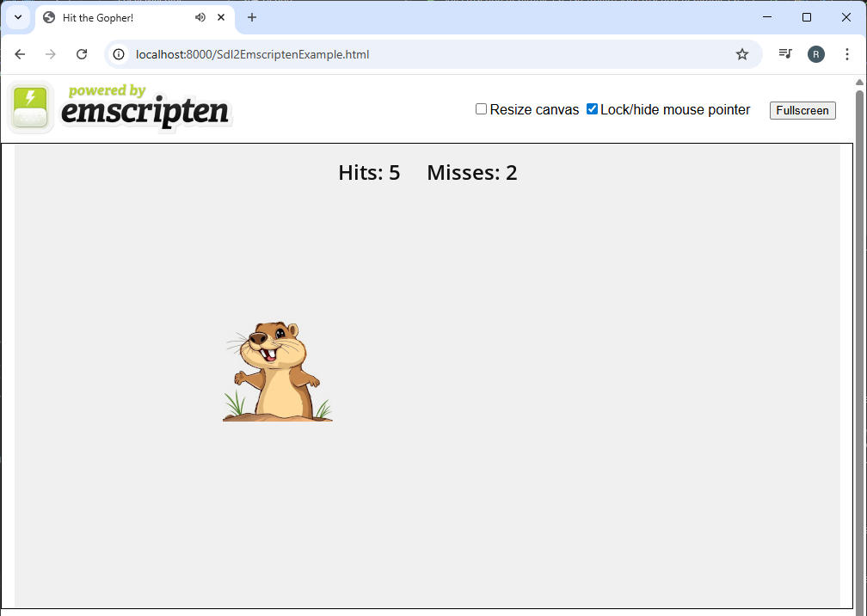Screen dimensions: 867x616
Task: Click the Fullscreen button
Action: click(x=802, y=111)
